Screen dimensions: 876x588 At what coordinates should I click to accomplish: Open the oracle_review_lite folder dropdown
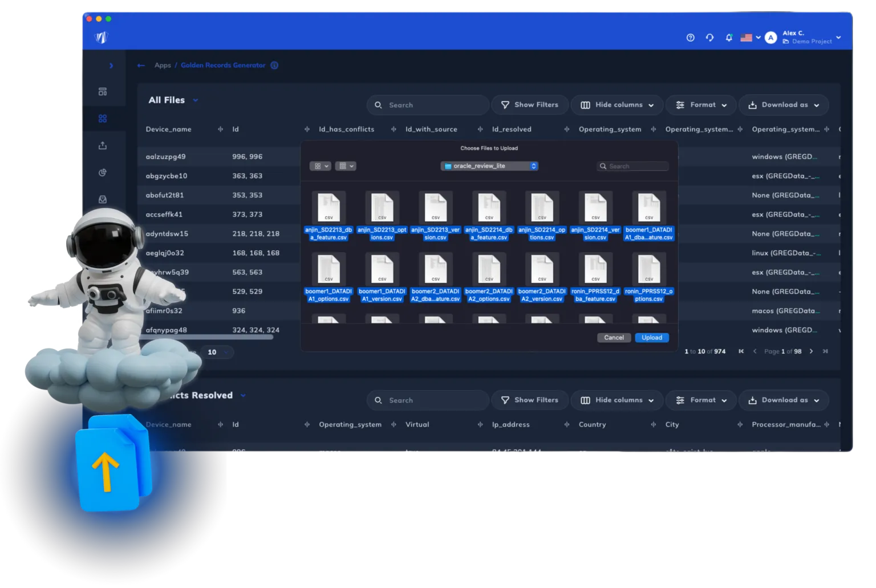489,166
